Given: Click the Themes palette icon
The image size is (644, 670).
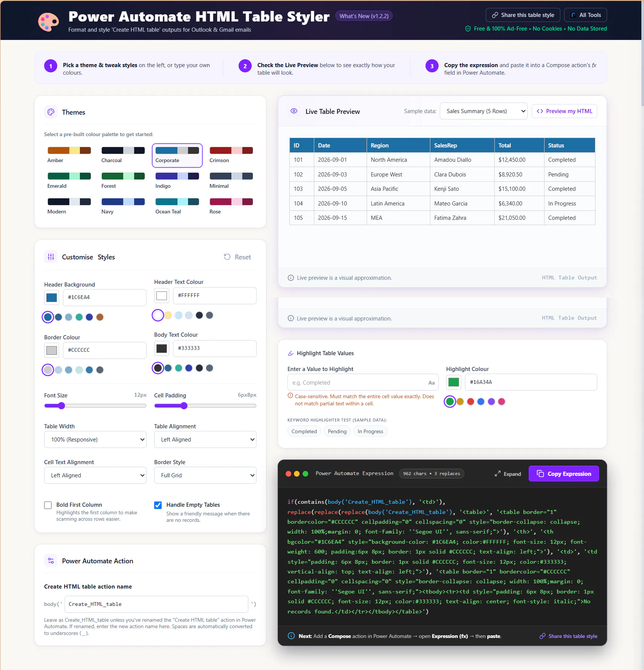Looking at the screenshot, I should point(51,112).
